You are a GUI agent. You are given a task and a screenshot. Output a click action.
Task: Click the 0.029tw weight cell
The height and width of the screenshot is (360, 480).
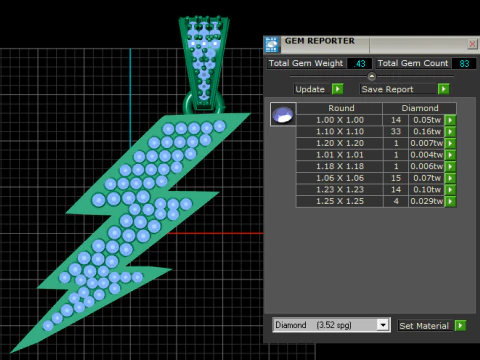427,201
